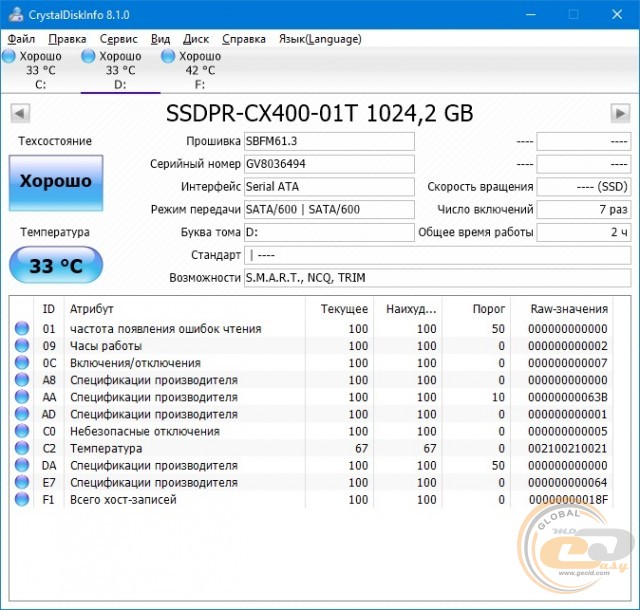The height and width of the screenshot is (610, 640).
Task: Select disk F: status tab at 42 °C
Action: tap(200, 70)
